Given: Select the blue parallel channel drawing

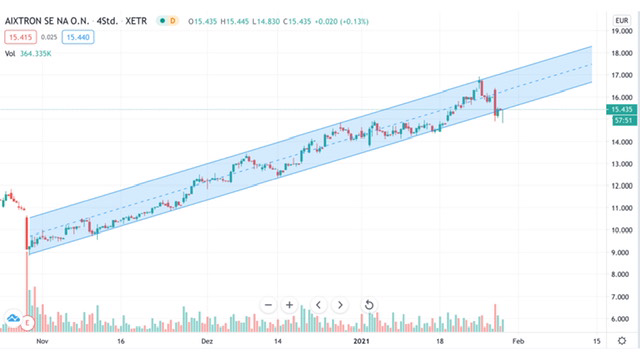Looking at the screenshot, I should (x=310, y=149).
